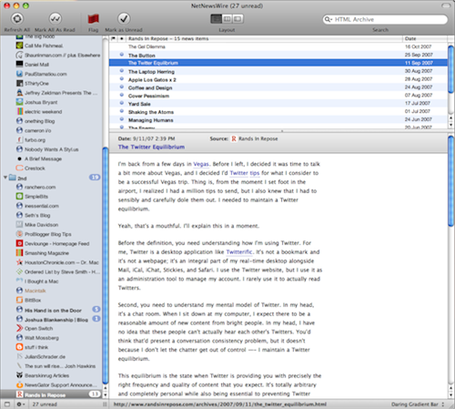Image resolution: width=455 pixels, height=409 pixels.
Task: Toggle unread dot for Cover Pessimism
Action: (122, 95)
